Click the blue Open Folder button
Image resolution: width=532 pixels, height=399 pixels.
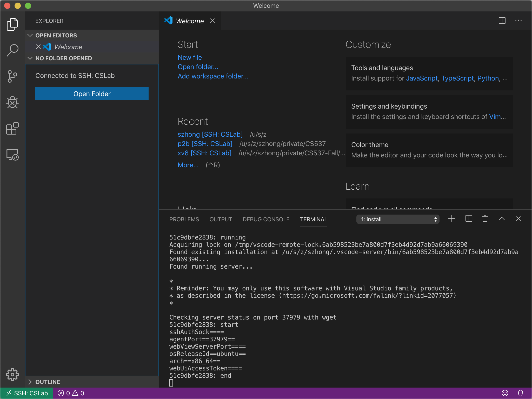[x=92, y=94]
